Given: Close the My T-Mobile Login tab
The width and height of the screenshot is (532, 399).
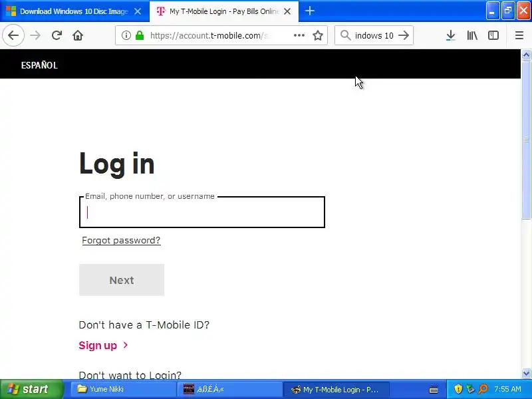Looking at the screenshot, I should pos(287,11).
